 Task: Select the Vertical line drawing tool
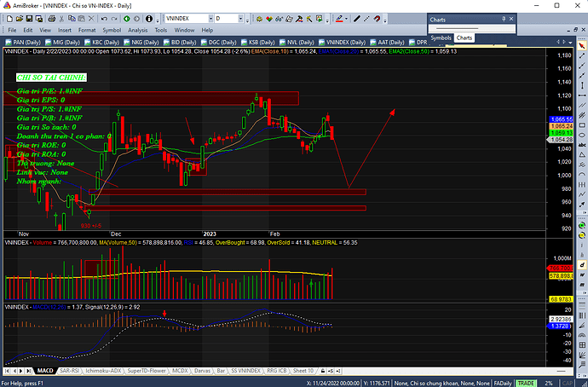click(x=582, y=85)
